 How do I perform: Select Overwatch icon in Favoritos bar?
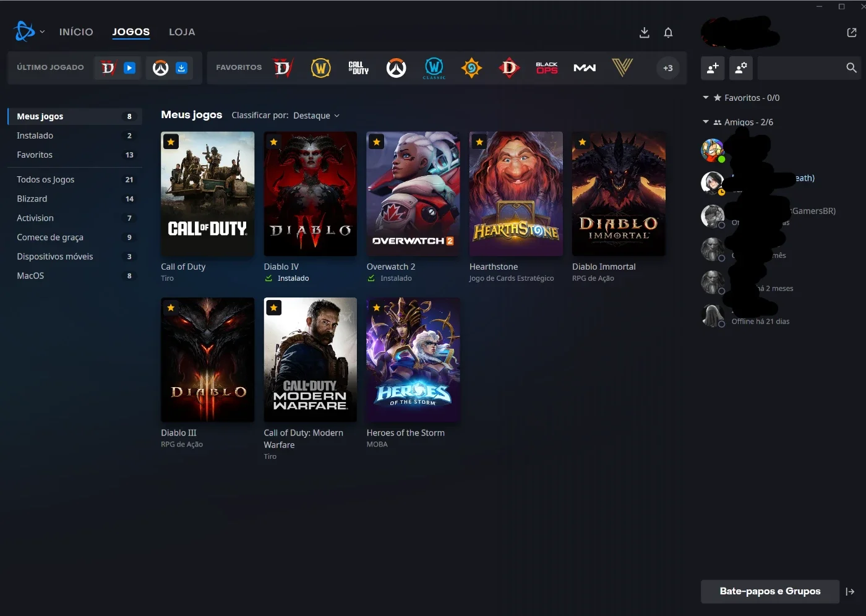pos(396,67)
